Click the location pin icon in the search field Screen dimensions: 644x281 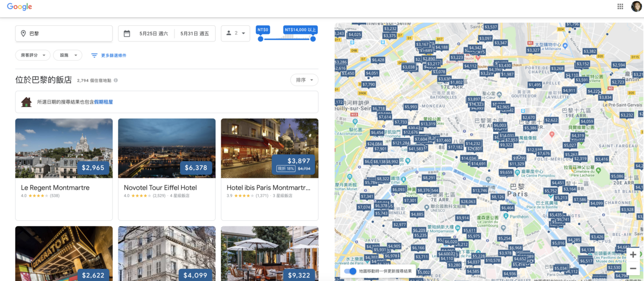tap(23, 33)
